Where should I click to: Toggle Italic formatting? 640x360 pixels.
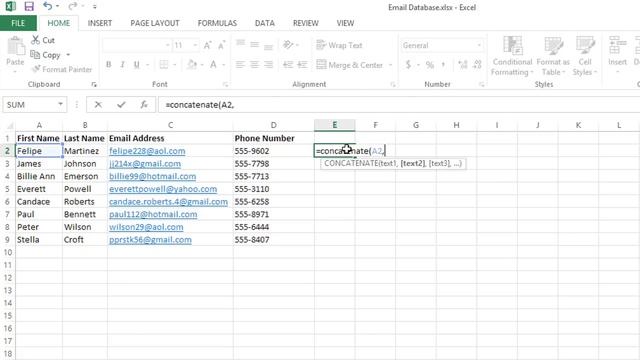tap(122, 64)
